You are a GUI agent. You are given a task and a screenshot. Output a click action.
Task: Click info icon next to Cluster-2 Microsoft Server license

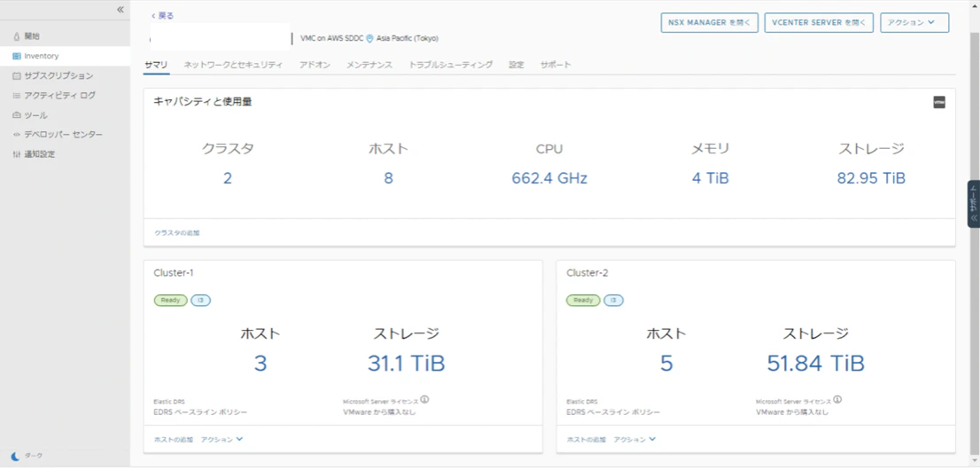click(837, 399)
